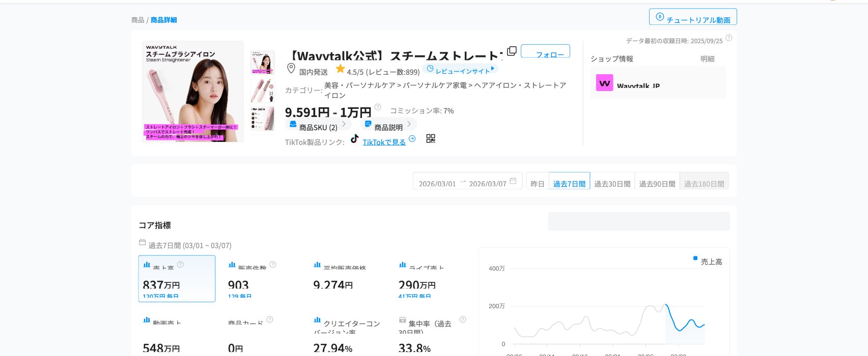This screenshot has width=868, height=356.
Task: Open Wavytalk JP shop name
Action: 638,86
